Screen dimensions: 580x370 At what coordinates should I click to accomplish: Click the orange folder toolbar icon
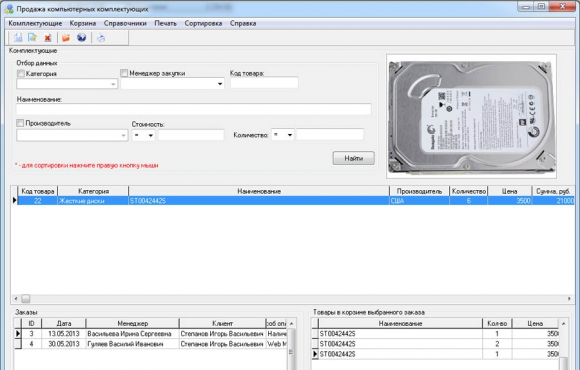66,37
